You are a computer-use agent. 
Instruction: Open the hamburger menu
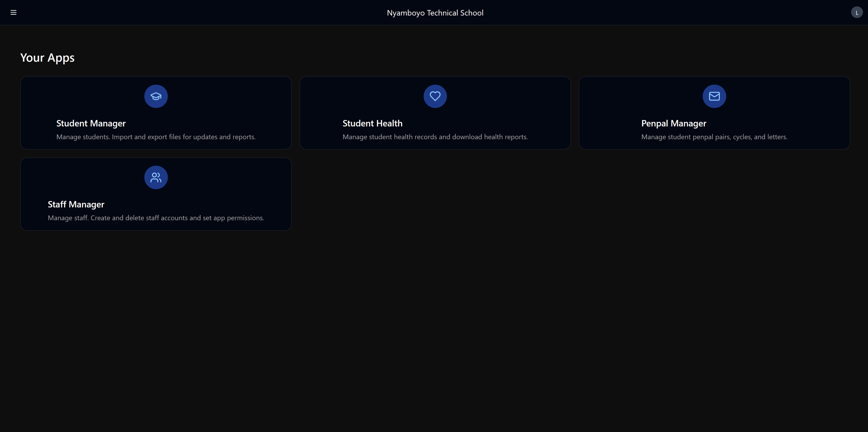13,13
